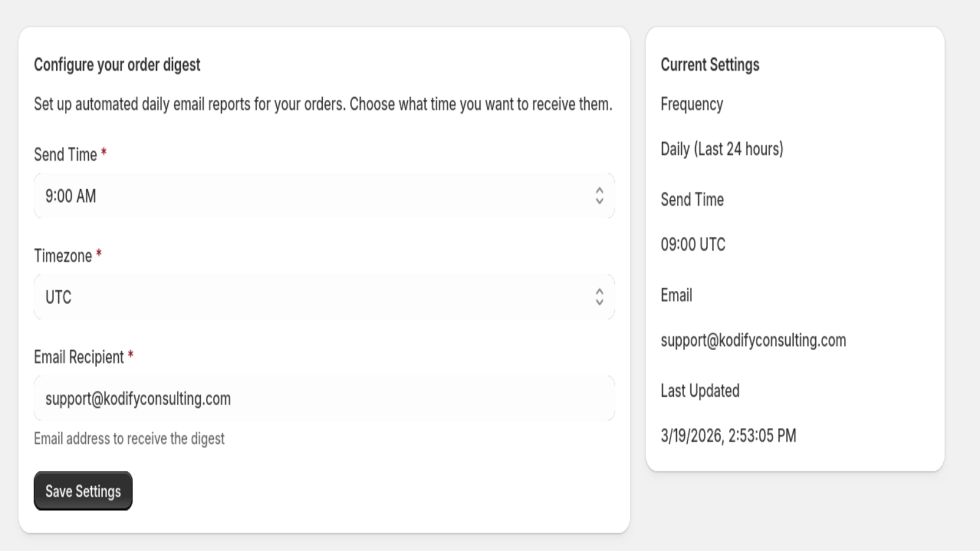Click the helper text below the email field
The image size is (980, 551).
pos(129,438)
